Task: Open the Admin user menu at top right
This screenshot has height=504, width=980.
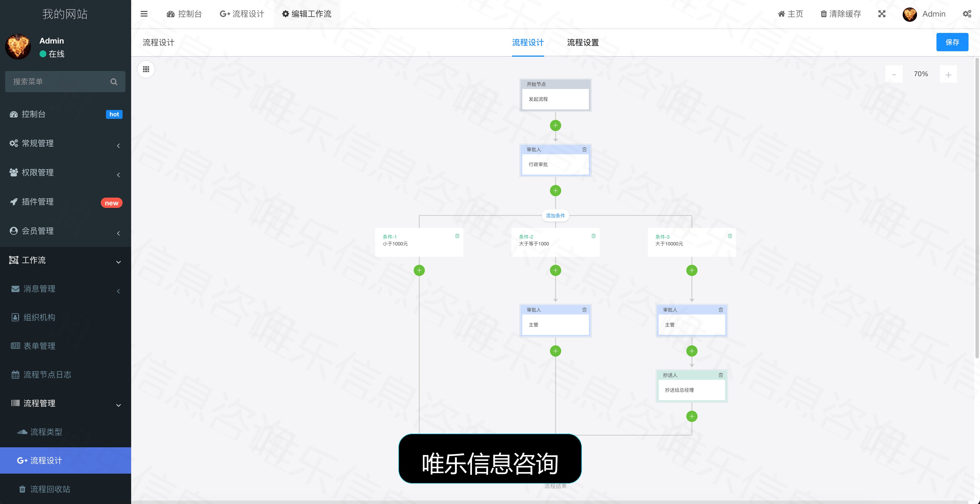Action: click(924, 14)
